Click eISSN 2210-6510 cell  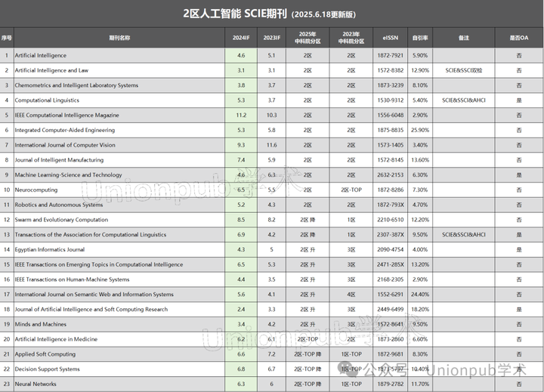[391, 220]
